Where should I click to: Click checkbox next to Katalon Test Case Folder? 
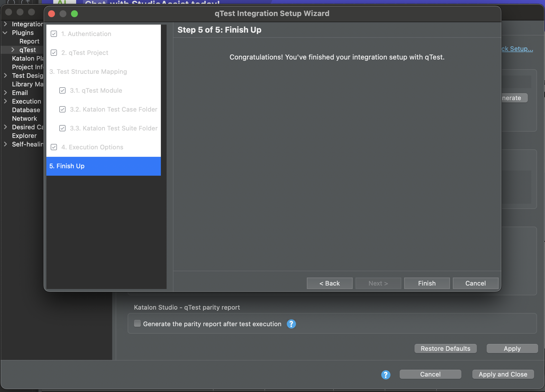coord(62,109)
